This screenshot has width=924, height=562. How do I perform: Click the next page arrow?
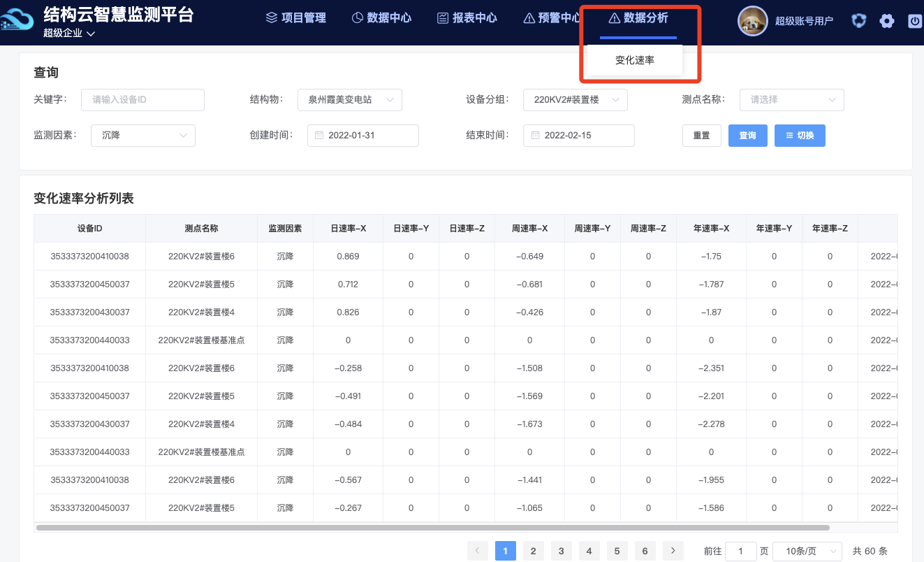(x=673, y=551)
